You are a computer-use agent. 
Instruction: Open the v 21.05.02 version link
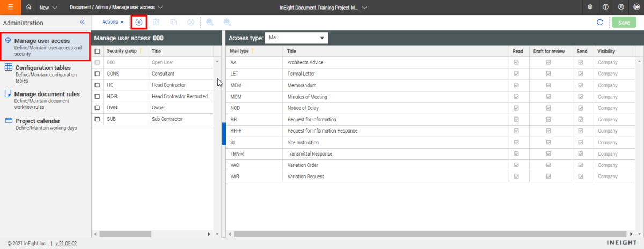66,244
